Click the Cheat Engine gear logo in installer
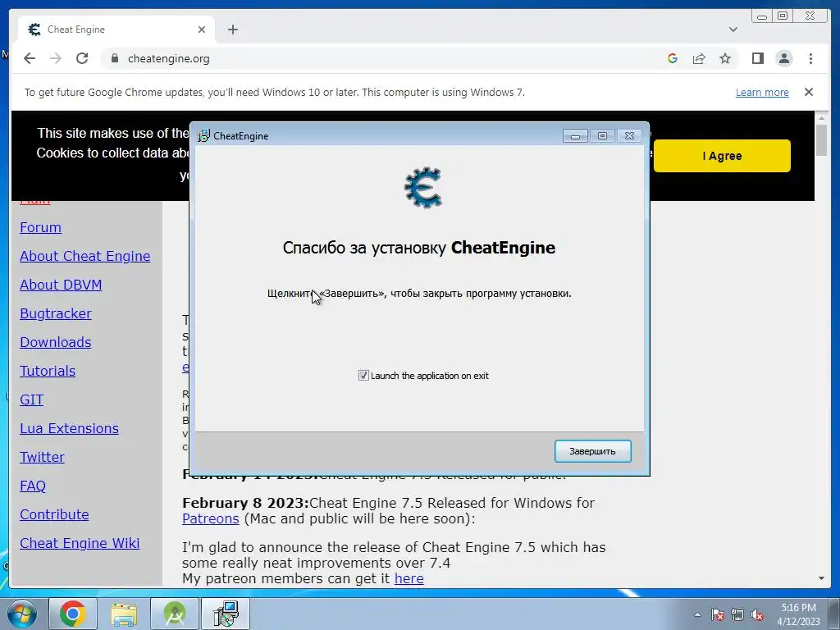 coord(423,188)
